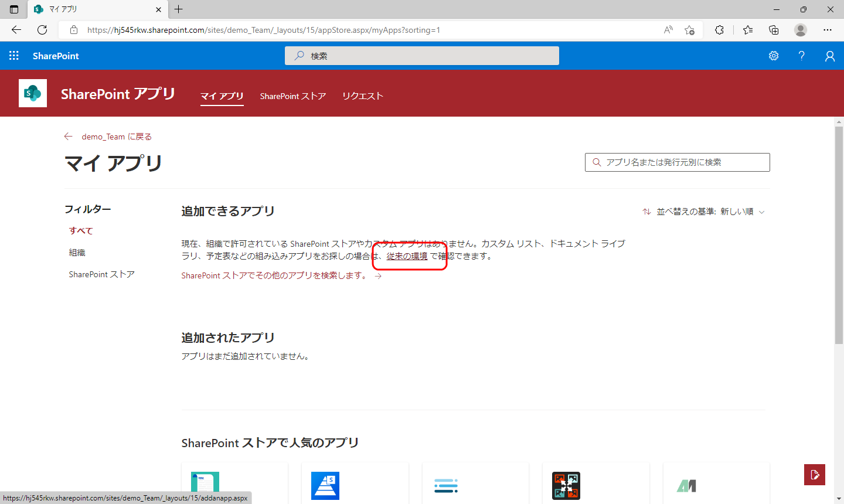Click the scrollbar down arrow
The image size is (844, 504).
click(x=839, y=499)
